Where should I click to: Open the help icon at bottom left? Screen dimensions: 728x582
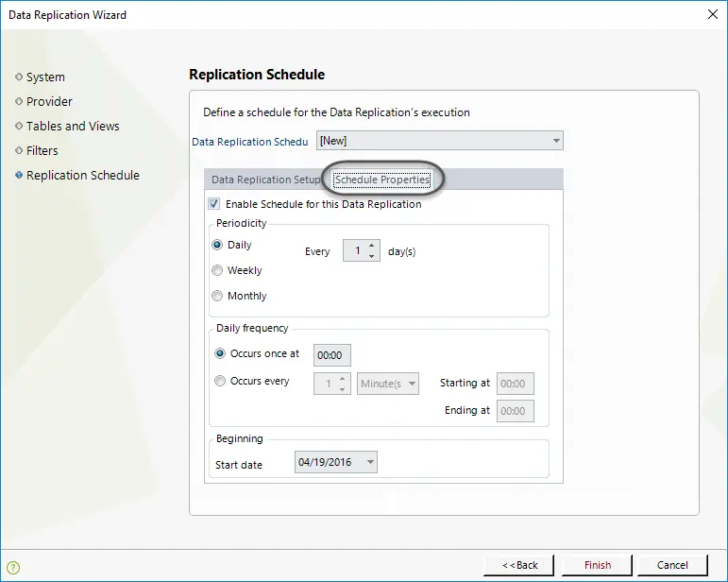pyautogui.click(x=13, y=567)
